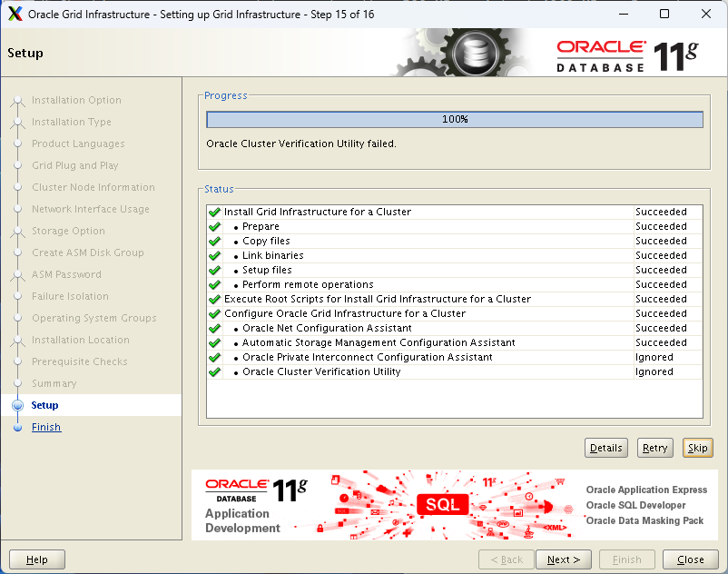Select Grid Plug and Play step
This screenshot has width=728, height=574.
tap(74, 165)
